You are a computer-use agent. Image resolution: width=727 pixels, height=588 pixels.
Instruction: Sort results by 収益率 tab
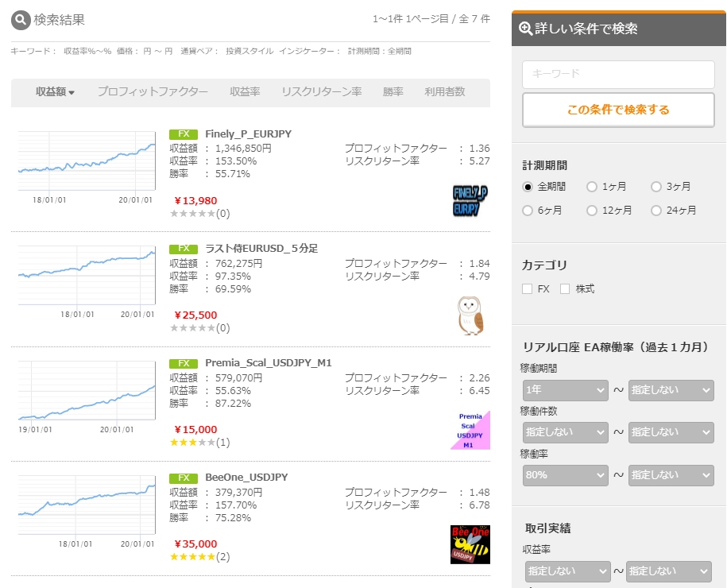tap(245, 92)
